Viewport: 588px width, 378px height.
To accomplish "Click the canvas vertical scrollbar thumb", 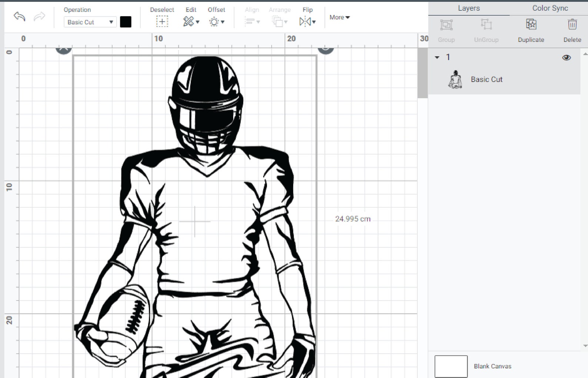I will coord(422,73).
